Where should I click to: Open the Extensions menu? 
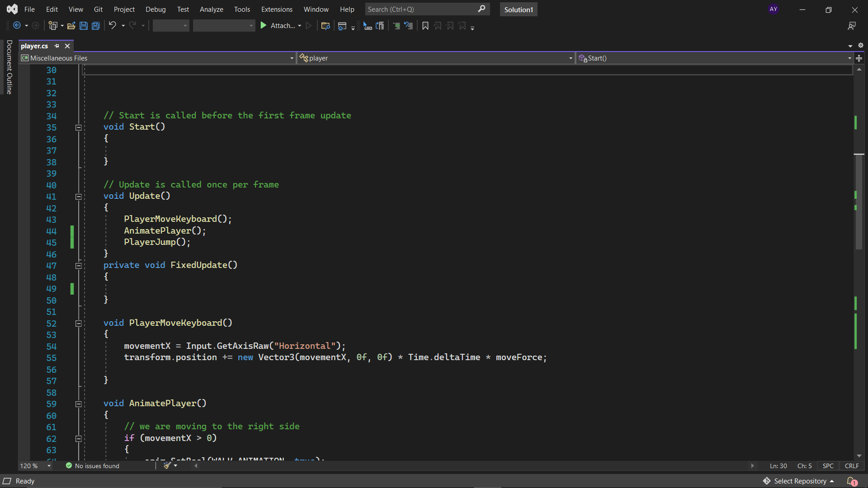point(277,9)
